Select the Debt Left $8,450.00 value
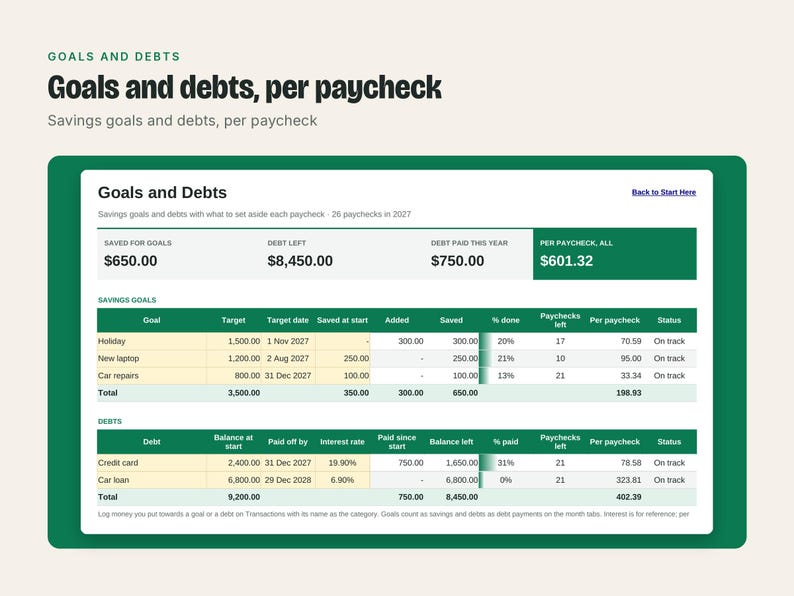The height and width of the screenshot is (596, 794). click(300, 261)
